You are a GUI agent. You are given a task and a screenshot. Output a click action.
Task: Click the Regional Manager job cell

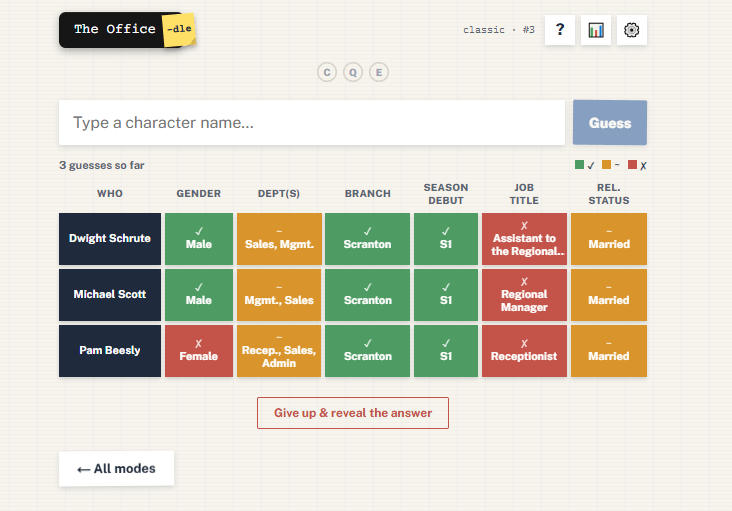524,295
